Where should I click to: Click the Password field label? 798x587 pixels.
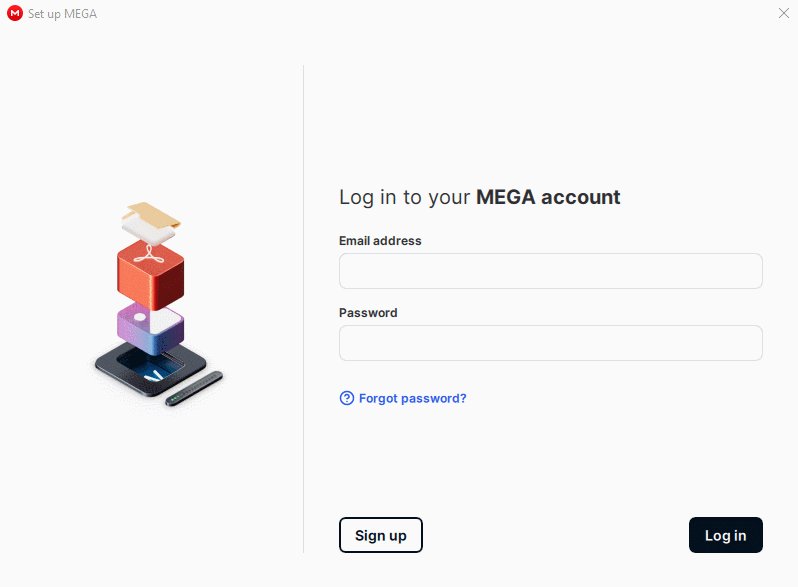pos(368,313)
